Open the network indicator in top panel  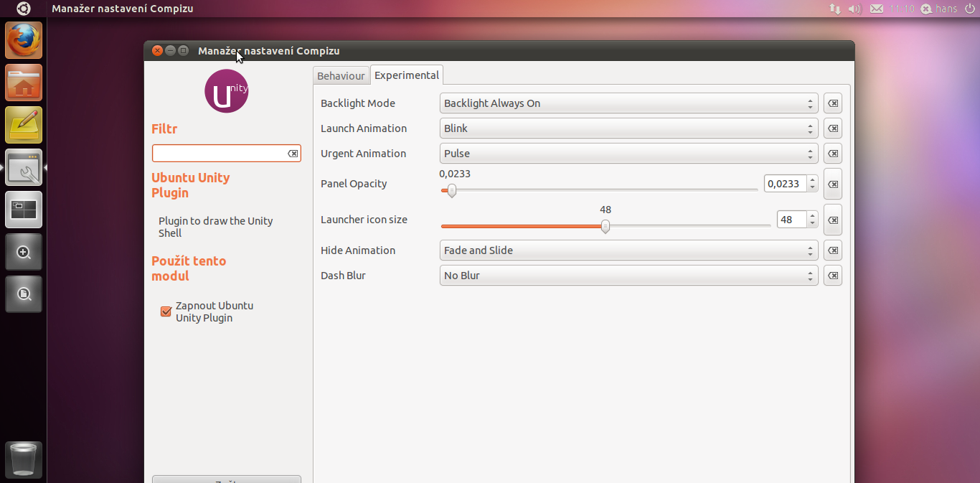point(834,9)
